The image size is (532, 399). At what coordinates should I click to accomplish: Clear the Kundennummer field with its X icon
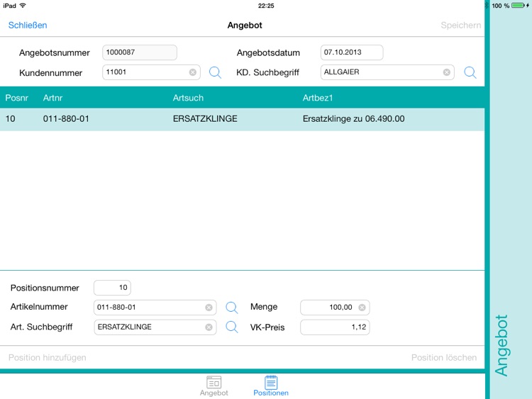[193, 72]
